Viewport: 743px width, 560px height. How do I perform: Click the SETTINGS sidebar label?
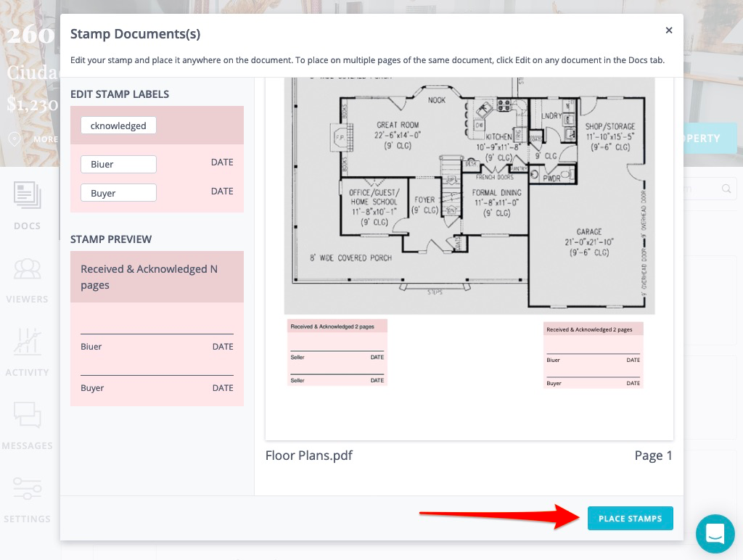(x=28, y=519)
